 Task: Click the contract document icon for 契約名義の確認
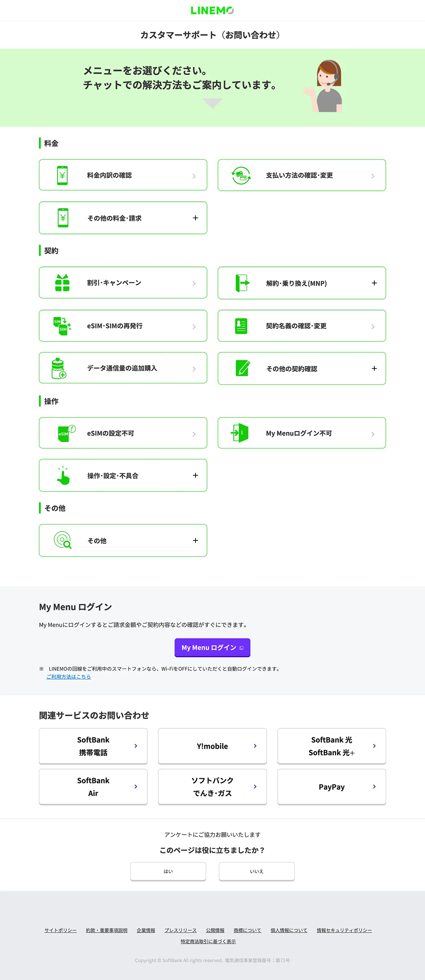241,326
